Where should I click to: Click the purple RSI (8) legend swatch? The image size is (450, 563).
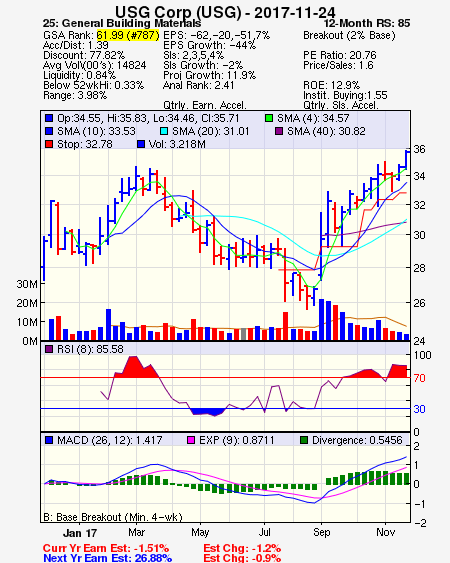point(49,349)
